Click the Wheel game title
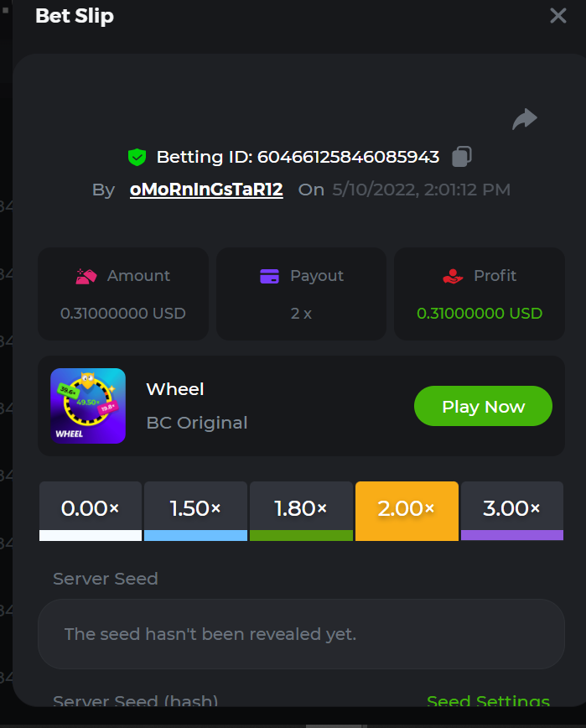The width and height of the screenshot is (586, 728). point(175,389)
